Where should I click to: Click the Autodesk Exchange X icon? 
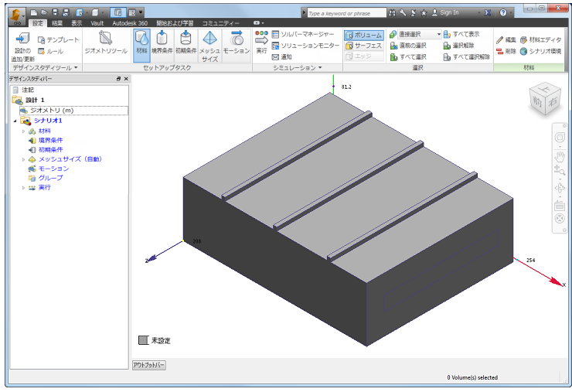click(x=488, y=13)
